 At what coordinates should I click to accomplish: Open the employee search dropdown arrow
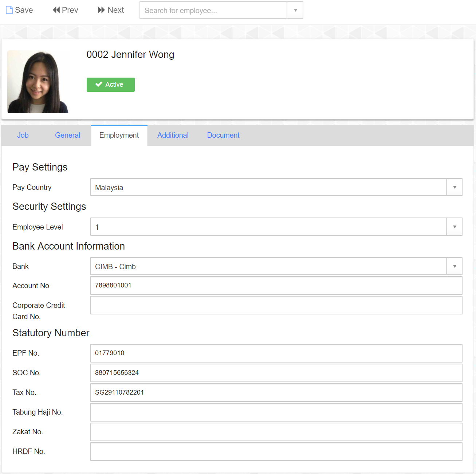pos(295,10)
